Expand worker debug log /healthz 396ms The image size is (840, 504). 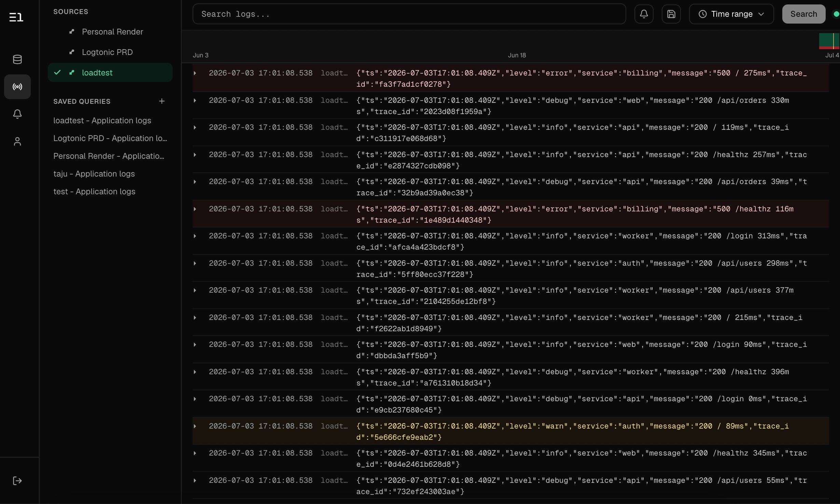pyautogui.click(x=195, y=372)
